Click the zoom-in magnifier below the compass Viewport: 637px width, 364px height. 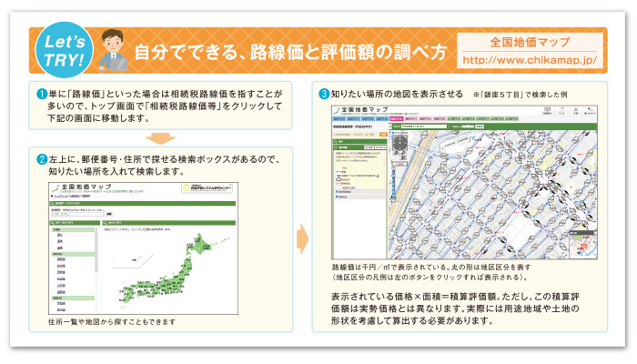(396, 153)
